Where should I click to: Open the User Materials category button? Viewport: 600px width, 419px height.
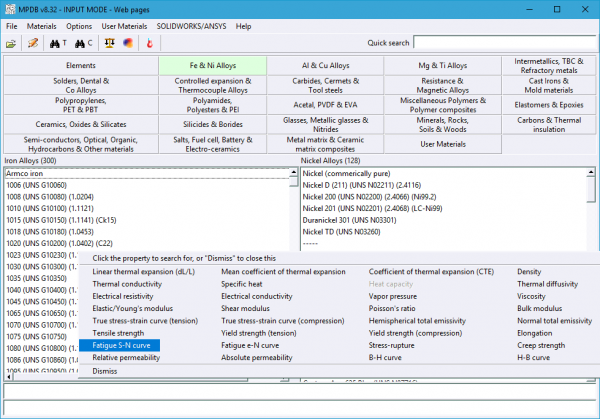[x=443, y=144]
